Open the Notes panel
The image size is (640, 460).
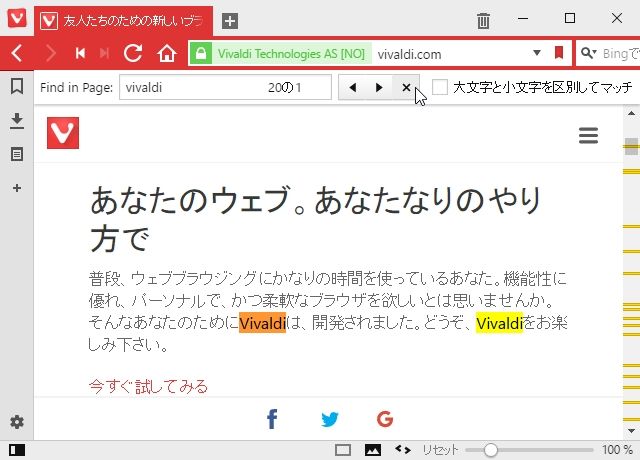tap(17, 154)
